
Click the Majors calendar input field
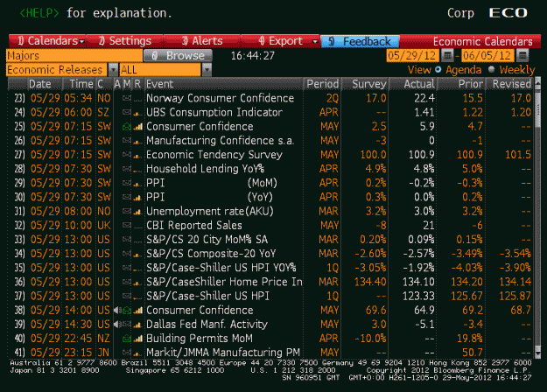click(74, 56)
